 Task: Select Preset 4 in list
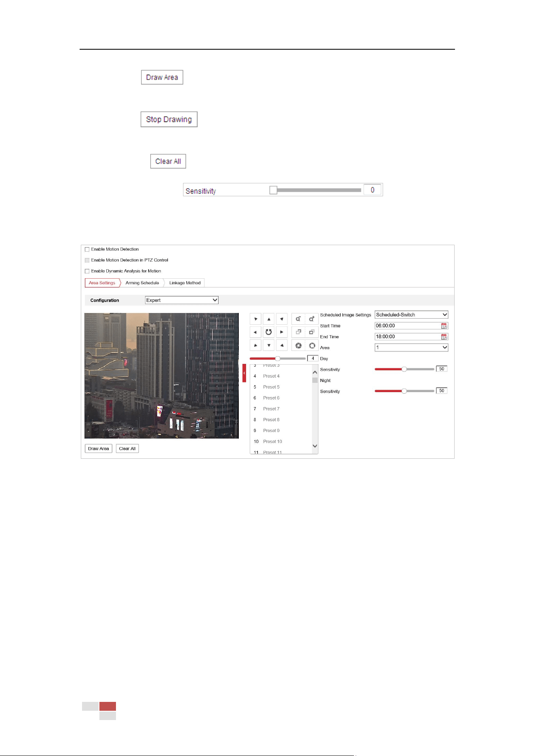pyautogui.click(x=281, y=376)
